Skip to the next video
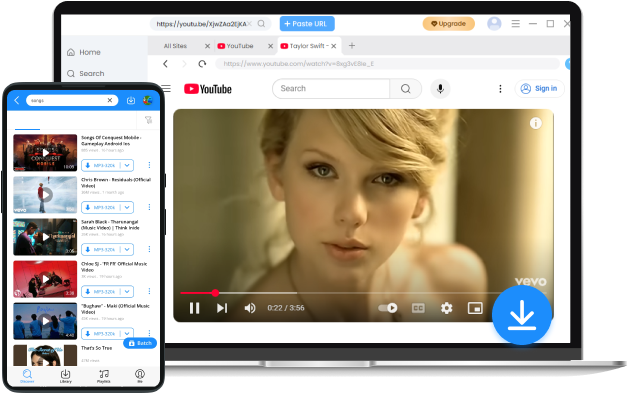The width and height of the screenshot is (628, 394). point(222,308)
